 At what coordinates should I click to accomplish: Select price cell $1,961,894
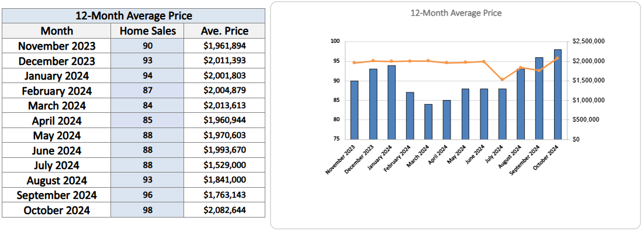[224, 46]
